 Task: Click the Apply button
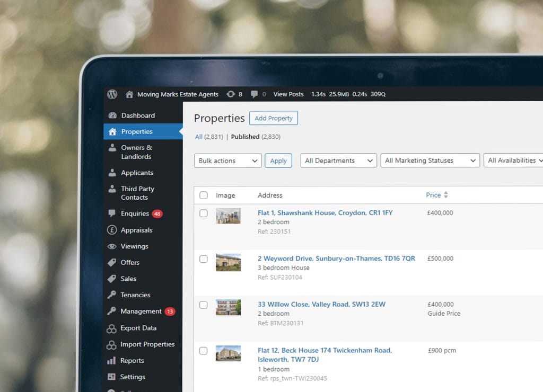pyautogui.click(x=278, y=161)
